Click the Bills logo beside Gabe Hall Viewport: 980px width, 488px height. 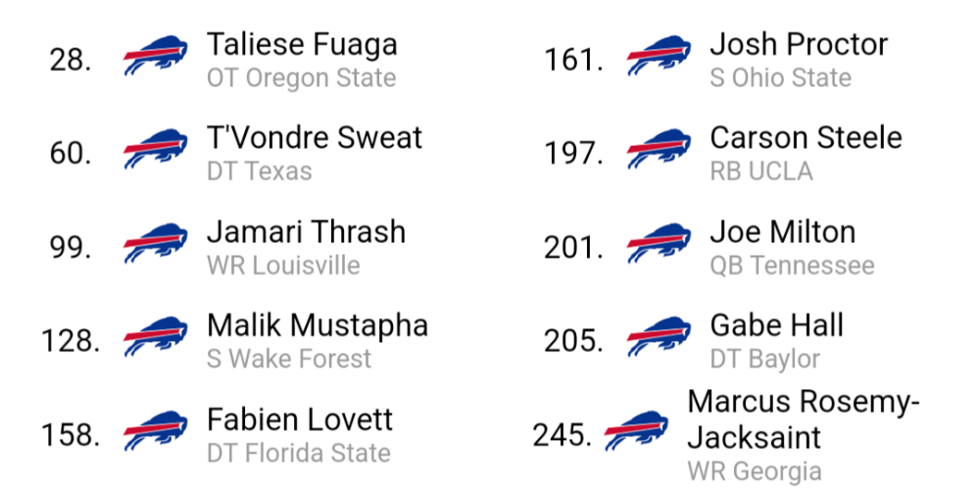click(x=660, y=336)
